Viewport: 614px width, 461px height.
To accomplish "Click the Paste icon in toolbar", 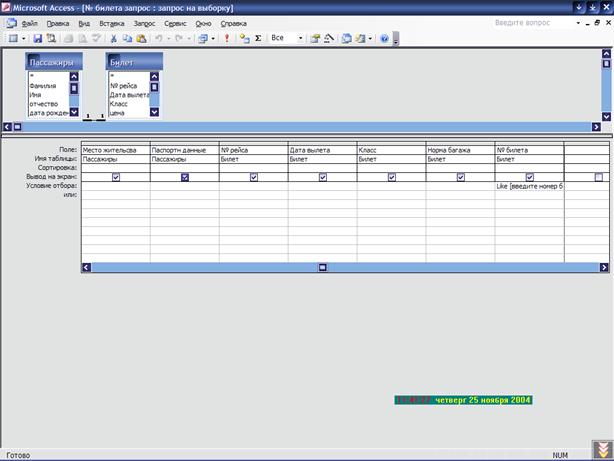I will coord(141,38).
